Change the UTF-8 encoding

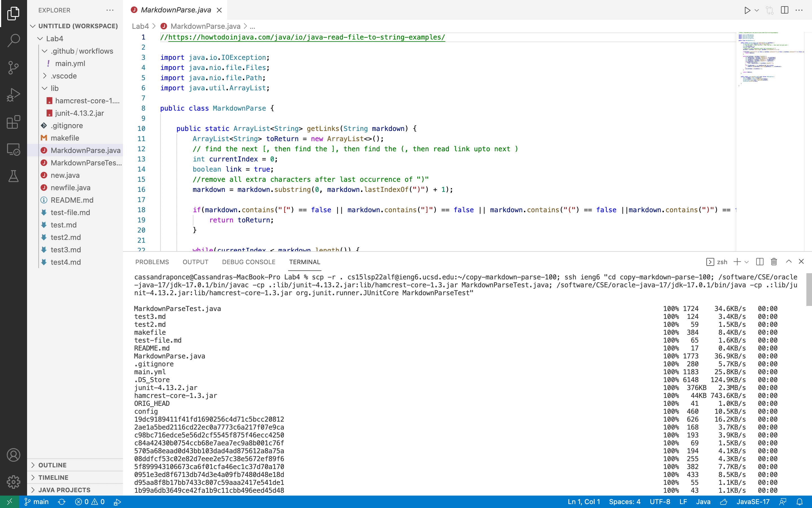660,502
